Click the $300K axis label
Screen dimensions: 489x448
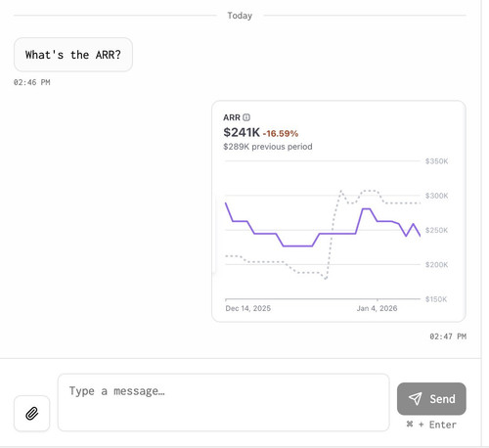pyautogui.click(x=436, y=196)
